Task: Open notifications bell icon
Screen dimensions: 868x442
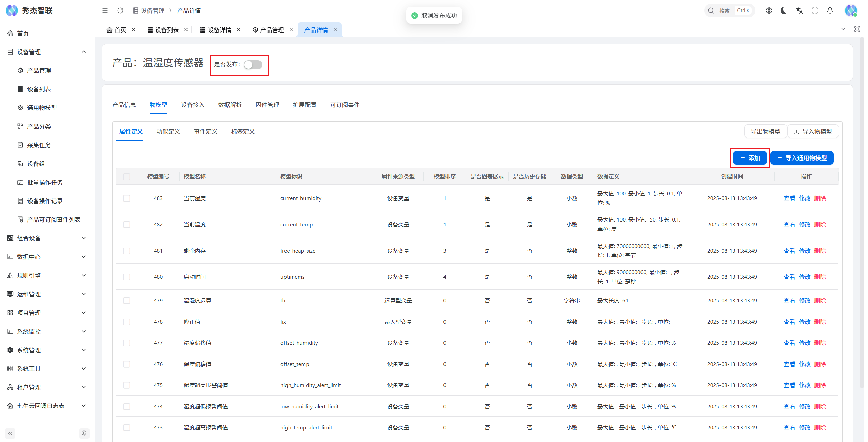Action: [830, 10]
